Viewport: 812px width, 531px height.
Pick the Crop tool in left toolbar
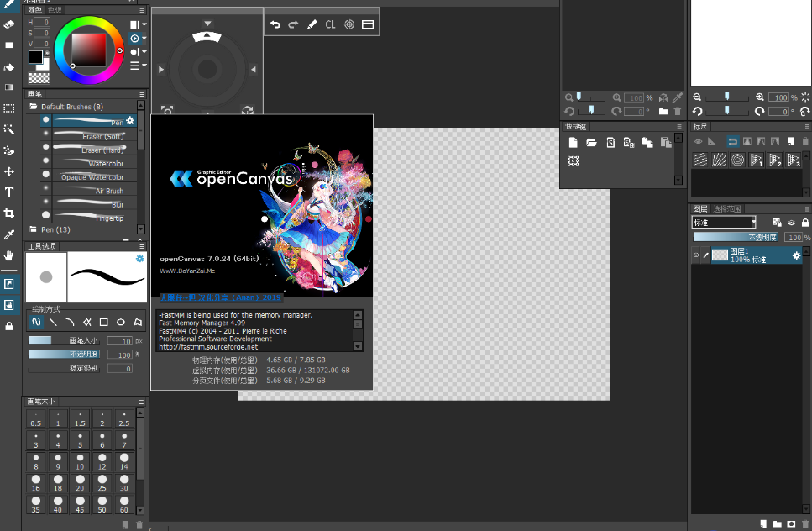pos(9,213)
